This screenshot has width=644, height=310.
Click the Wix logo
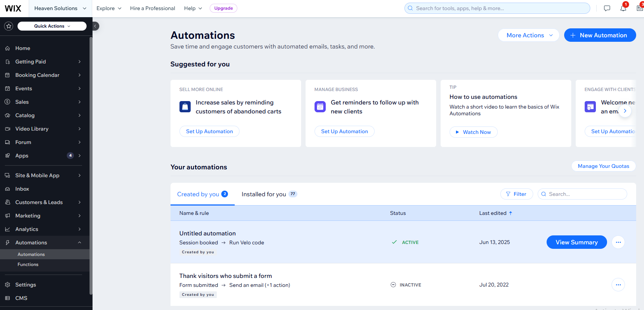[x=13, y=8]
